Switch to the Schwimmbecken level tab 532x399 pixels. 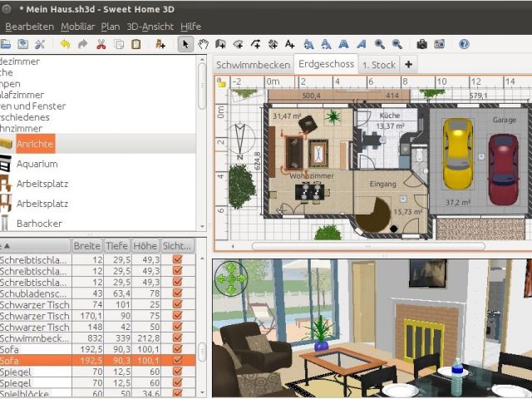click(x=253, y=64)
